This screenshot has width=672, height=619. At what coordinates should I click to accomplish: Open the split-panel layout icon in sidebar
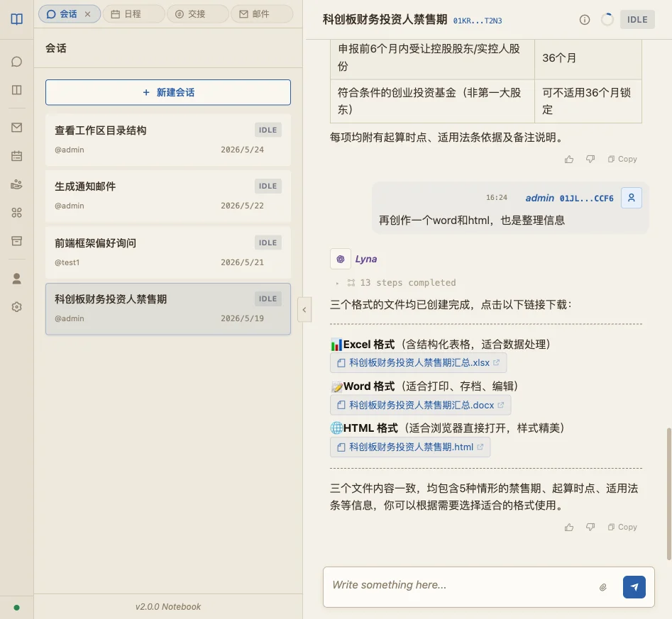[x=17, y=90]
